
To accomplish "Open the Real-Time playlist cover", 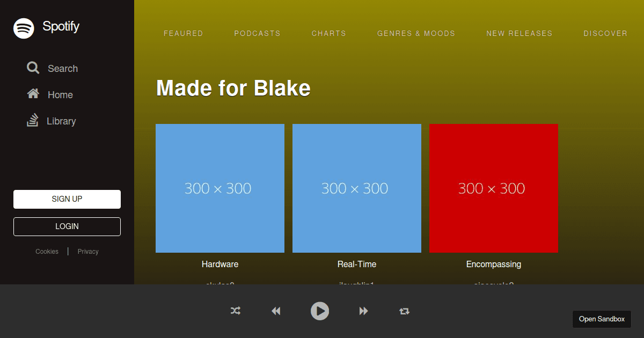I will (x=357, y=188).
